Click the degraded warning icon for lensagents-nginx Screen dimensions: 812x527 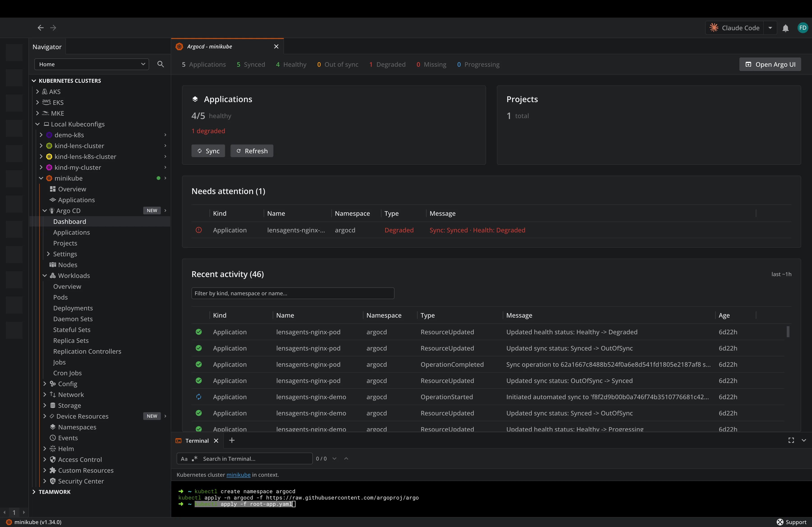[198, 230]
